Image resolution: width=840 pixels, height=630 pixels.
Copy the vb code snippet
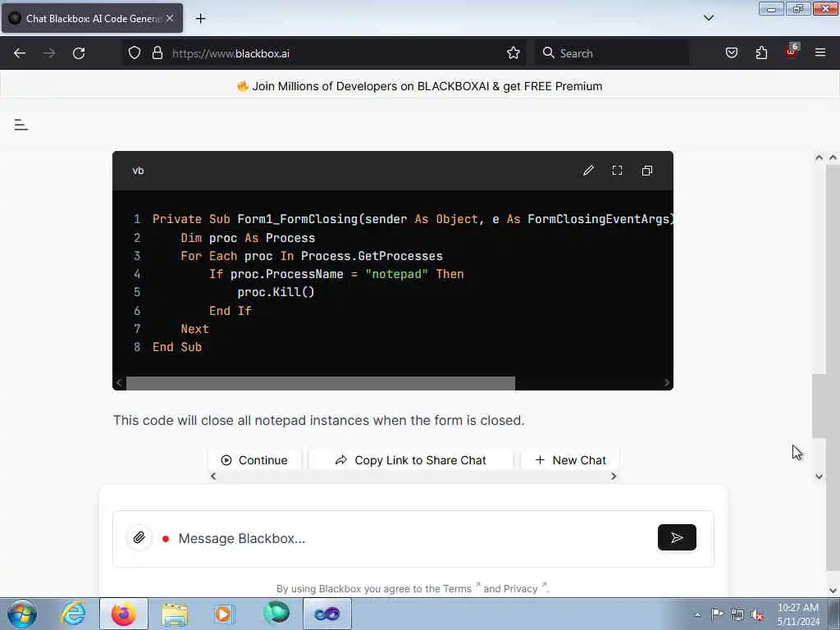pyautogui.click(x=647, y=171)
